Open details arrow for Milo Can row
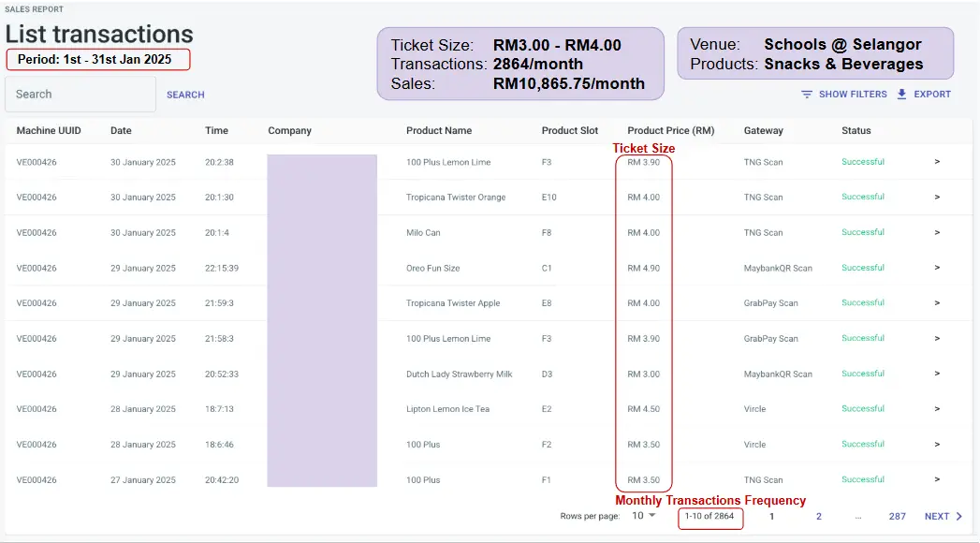Image resolution: width=980 pixels, height=543 pixels. (x=937, y=232)
